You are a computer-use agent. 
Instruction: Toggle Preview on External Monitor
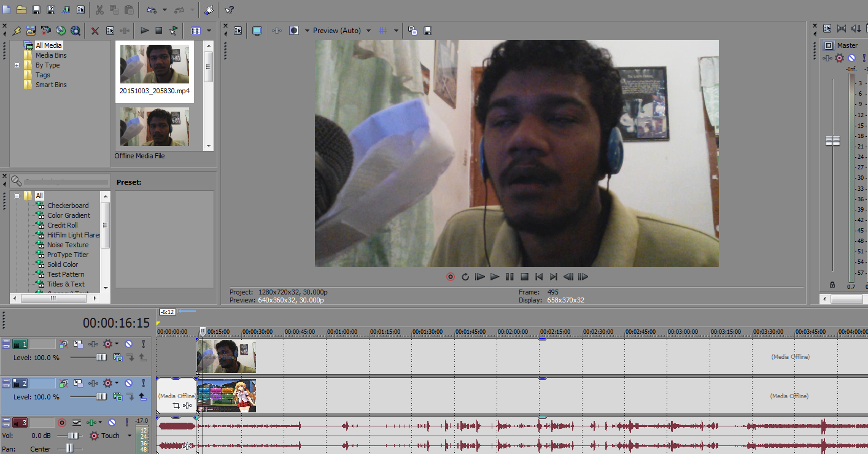257,30
